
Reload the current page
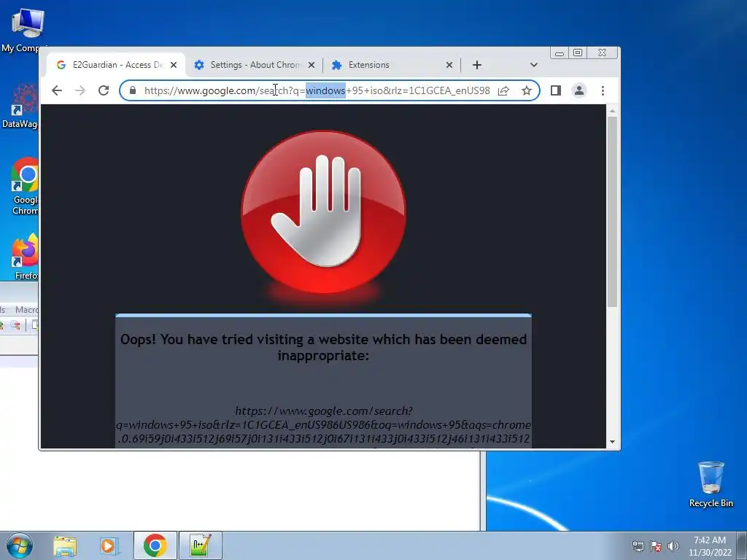coord(104,90)
